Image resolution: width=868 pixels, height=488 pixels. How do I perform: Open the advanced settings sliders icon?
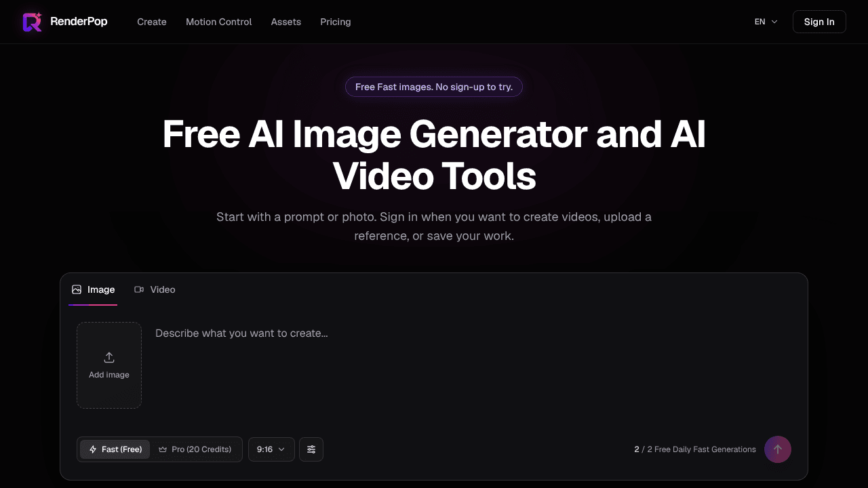click(311, 449)
